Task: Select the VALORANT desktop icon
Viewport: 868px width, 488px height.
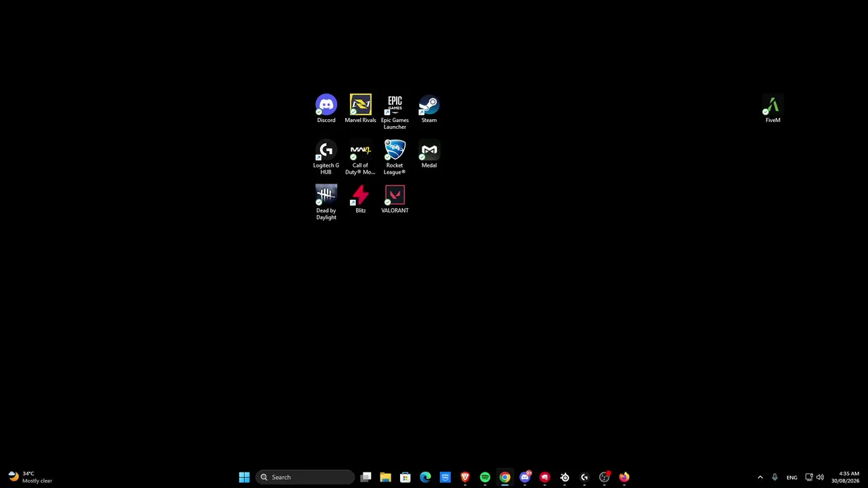Action: [395, 199]
